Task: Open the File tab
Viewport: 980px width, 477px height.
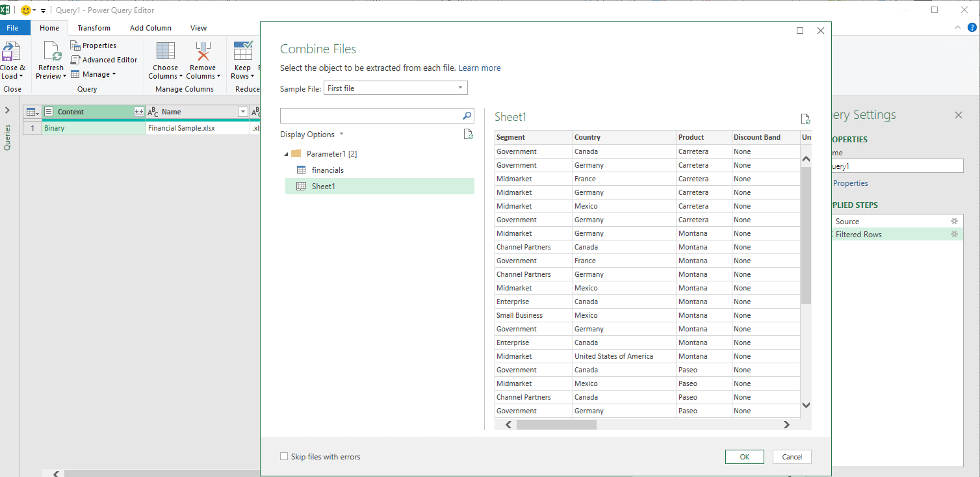Action: pos(13,28)
